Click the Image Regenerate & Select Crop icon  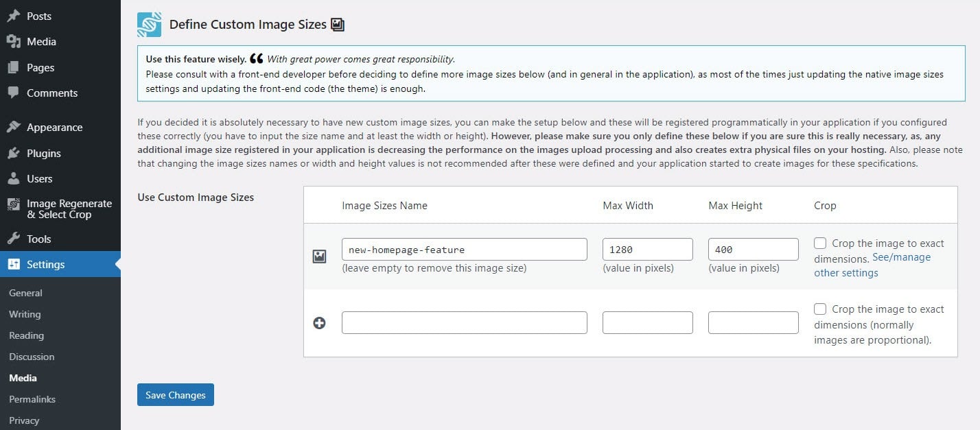[14, 204]
